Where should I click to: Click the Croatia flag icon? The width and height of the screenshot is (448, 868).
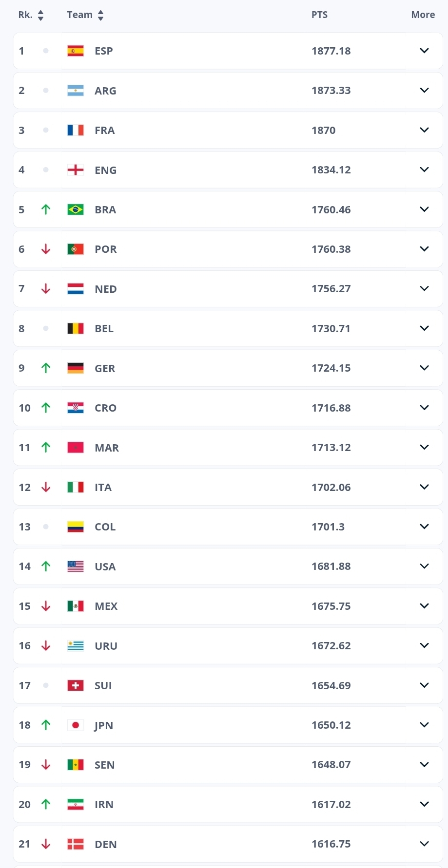(x=76, y=408)
